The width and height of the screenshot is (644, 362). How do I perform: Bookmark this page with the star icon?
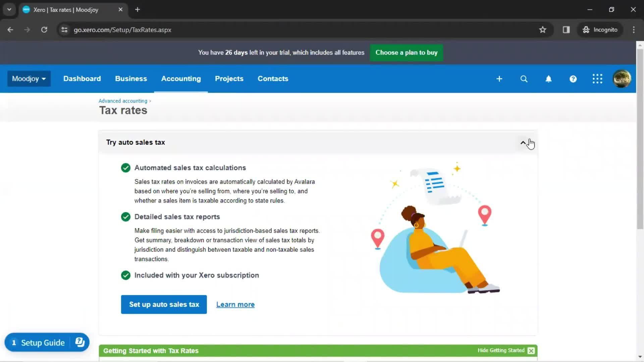pos(543,30)
